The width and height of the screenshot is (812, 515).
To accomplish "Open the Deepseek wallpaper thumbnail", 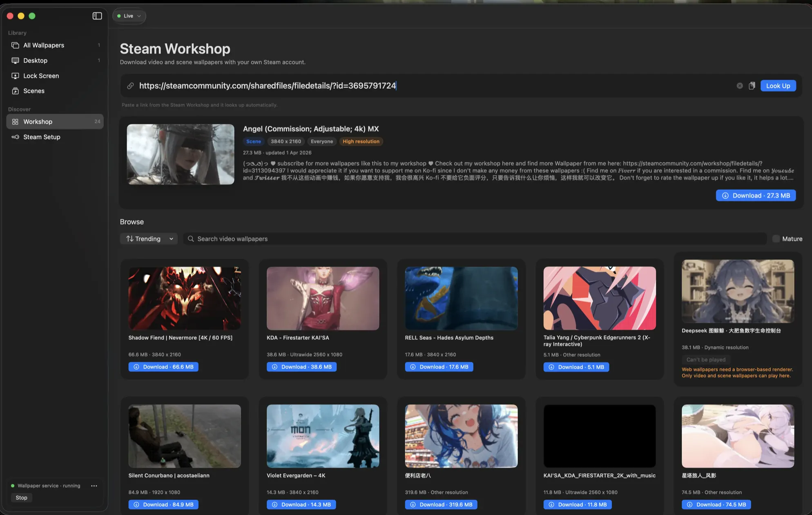I will click(738, 291).
